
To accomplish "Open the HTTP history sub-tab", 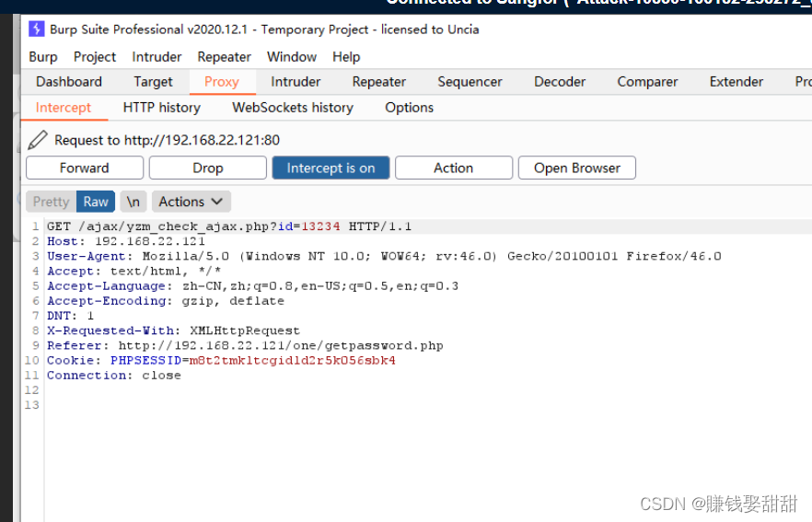I will [162, 108].
